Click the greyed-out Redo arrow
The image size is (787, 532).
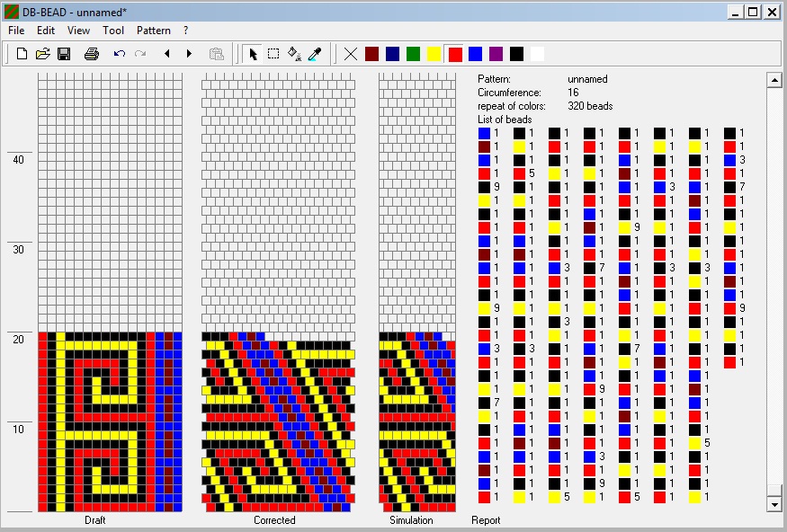coord(140,54)
